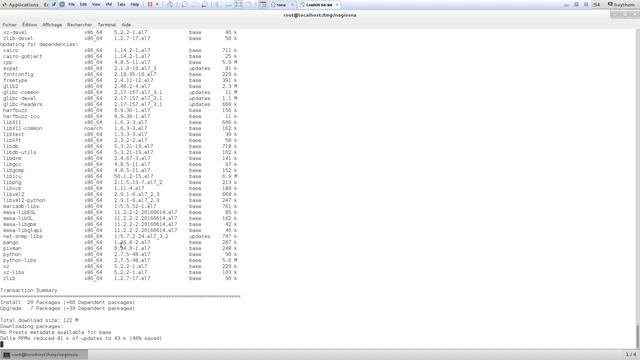Click the root@localhost taskbar window button
Image resolution: width=640 pixels, height=360 pixels.
pyautogui.click(x=44, y=355)
